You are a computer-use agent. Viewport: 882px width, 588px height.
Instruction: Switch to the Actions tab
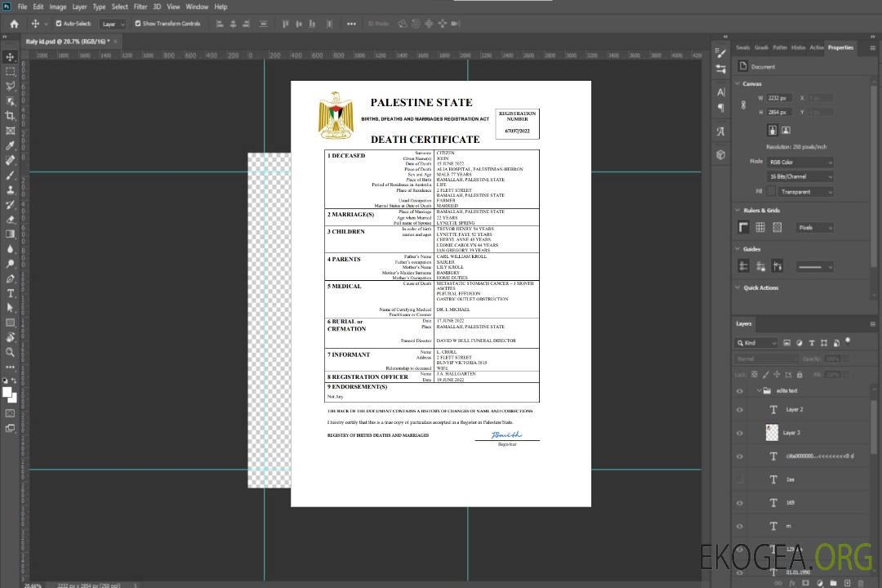(816, 47)
